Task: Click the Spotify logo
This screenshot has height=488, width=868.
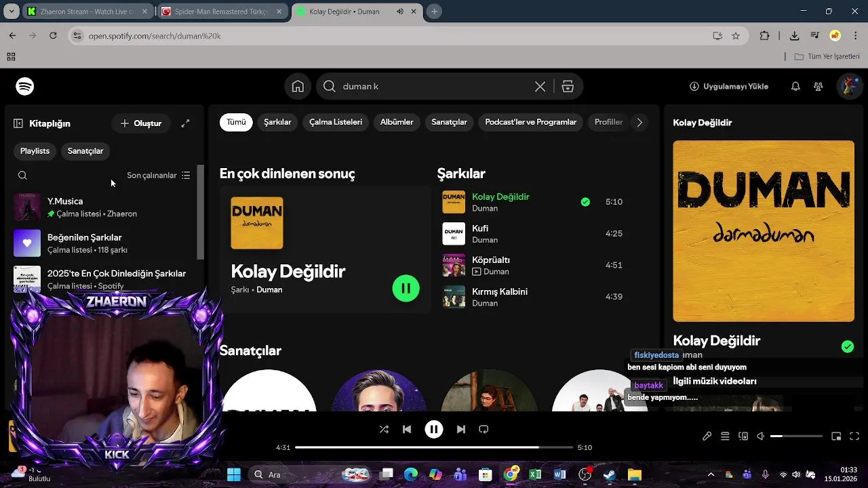Action: point(25,86)
